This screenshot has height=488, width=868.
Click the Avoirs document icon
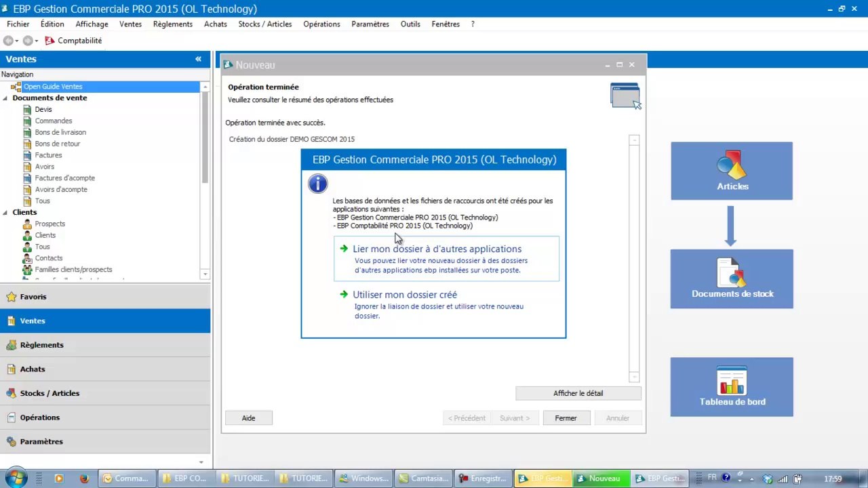click(27, 167)
